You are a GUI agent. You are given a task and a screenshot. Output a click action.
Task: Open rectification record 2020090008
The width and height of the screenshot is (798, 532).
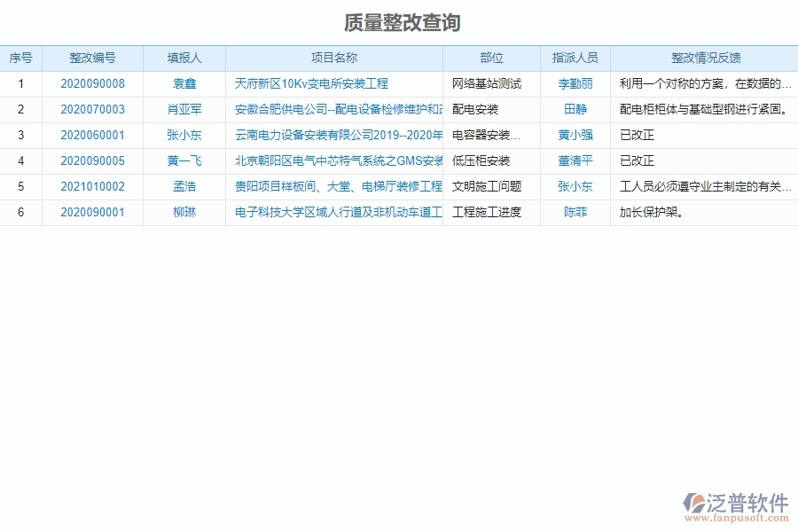click(92, 84)
